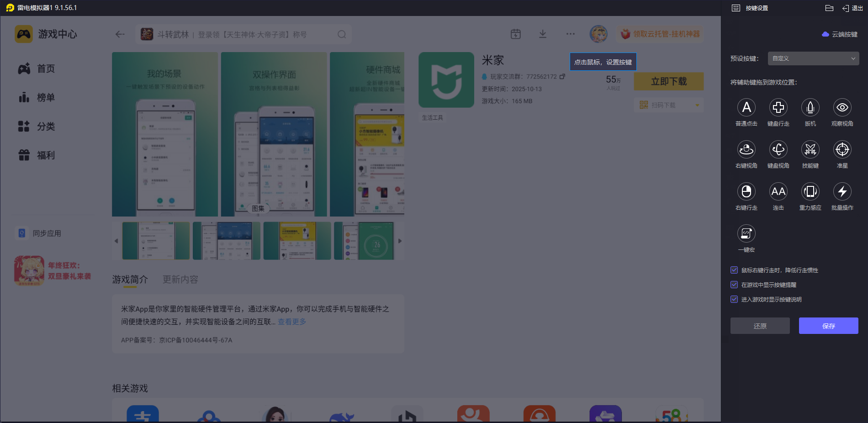The width and height of the screenshot is (868, 423).
Task: Click the 年终狂欢 promo banner
Action: point(53,270)
